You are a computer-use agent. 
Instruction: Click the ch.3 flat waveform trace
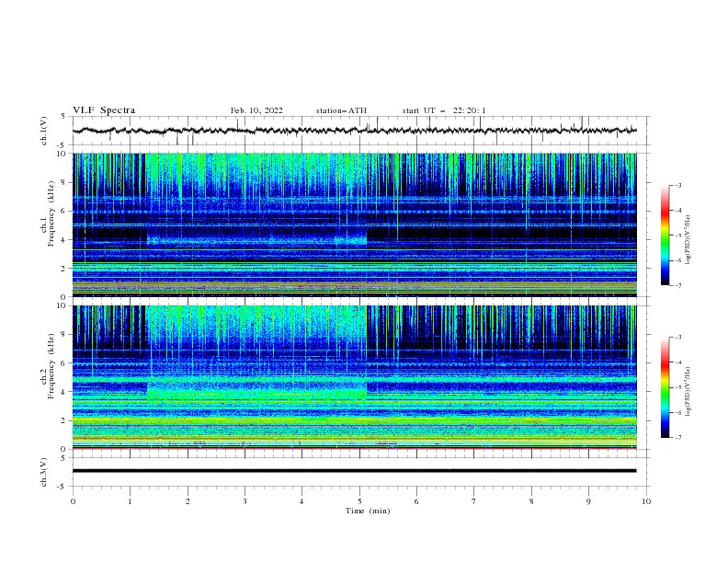[x=355, y=471]
